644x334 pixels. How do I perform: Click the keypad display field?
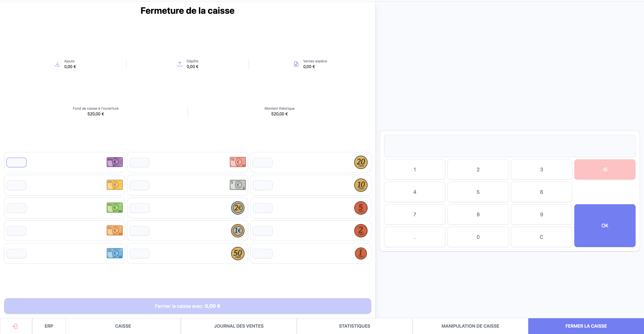pos(509,146)
